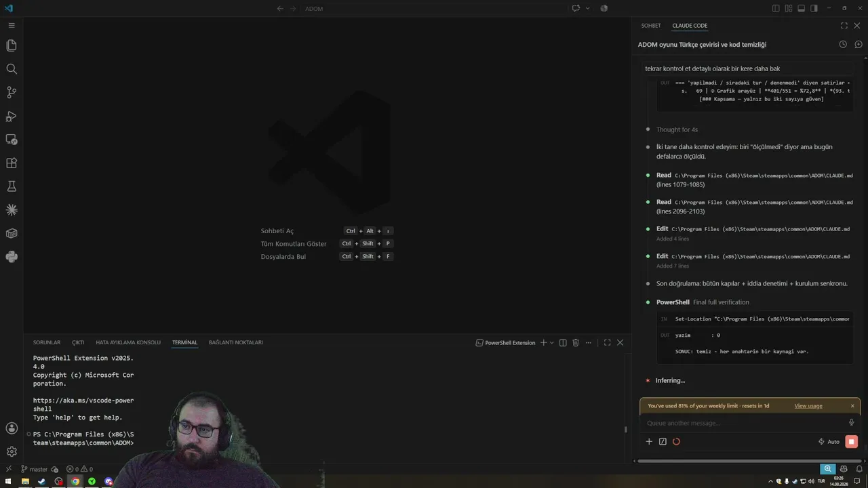Open the Python view in activity bar

(x=12, y=257)
